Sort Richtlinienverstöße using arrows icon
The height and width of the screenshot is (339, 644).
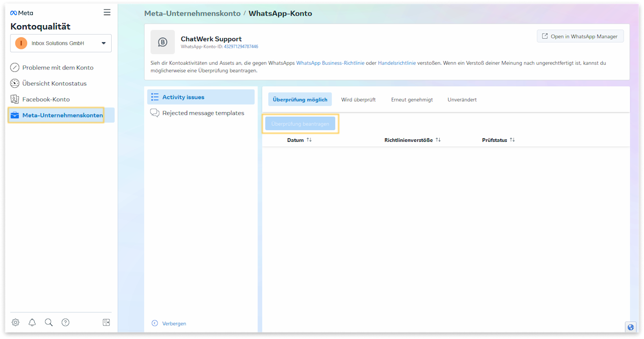tap(438, 140)
